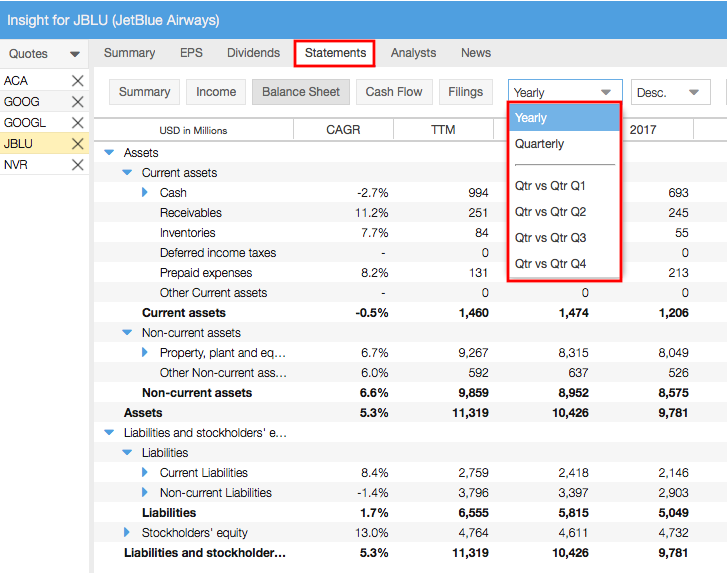The height and width of the screenshot is (573, 727).
Task: Select the Balance Sheet button
Action: (x=301, y=92)
